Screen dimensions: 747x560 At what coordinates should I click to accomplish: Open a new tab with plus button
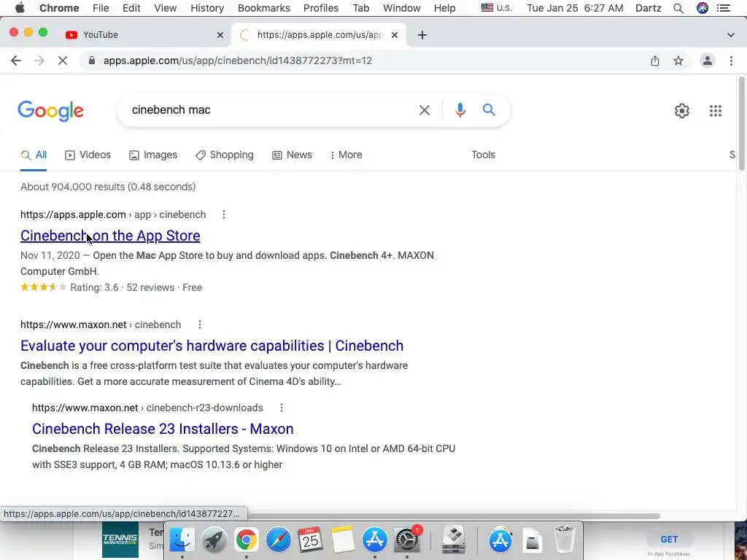[x=422, y=35]
